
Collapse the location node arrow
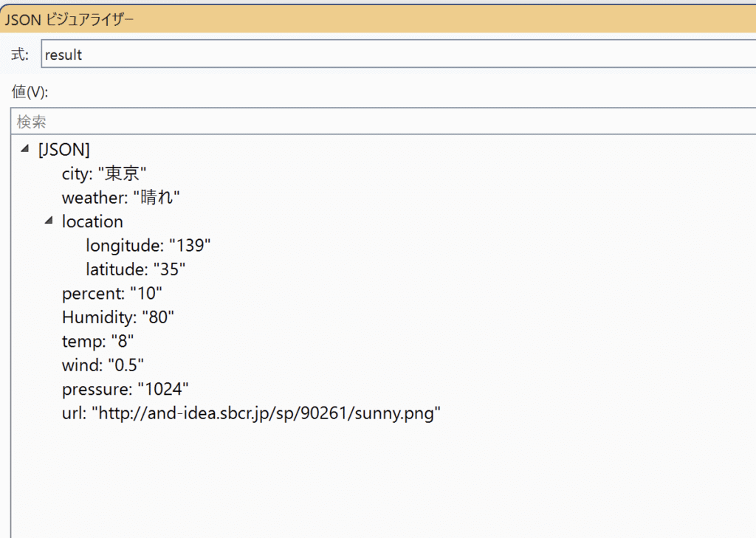49,221
